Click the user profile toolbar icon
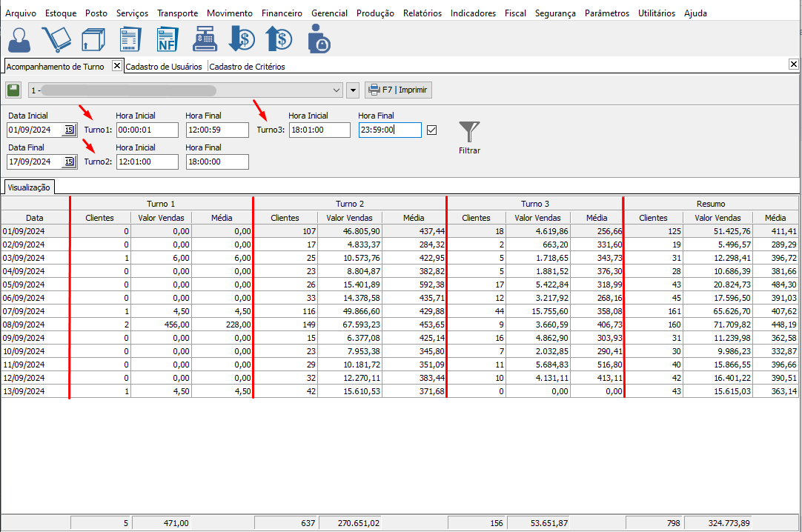802x532 pixels. (19, 39)
